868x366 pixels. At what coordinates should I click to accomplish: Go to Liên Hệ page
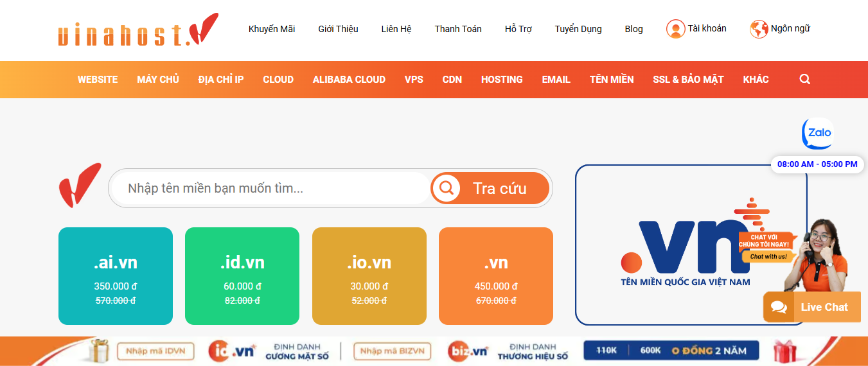pyautogui.click(x=396, y=29)
